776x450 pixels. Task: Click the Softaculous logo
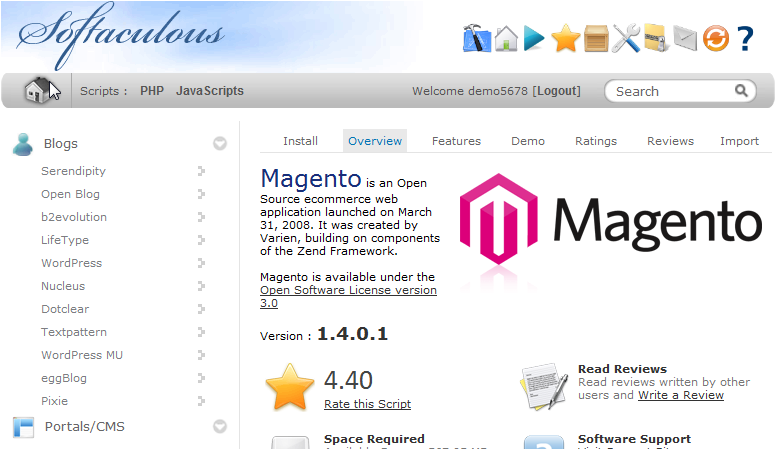pos(120,36)
